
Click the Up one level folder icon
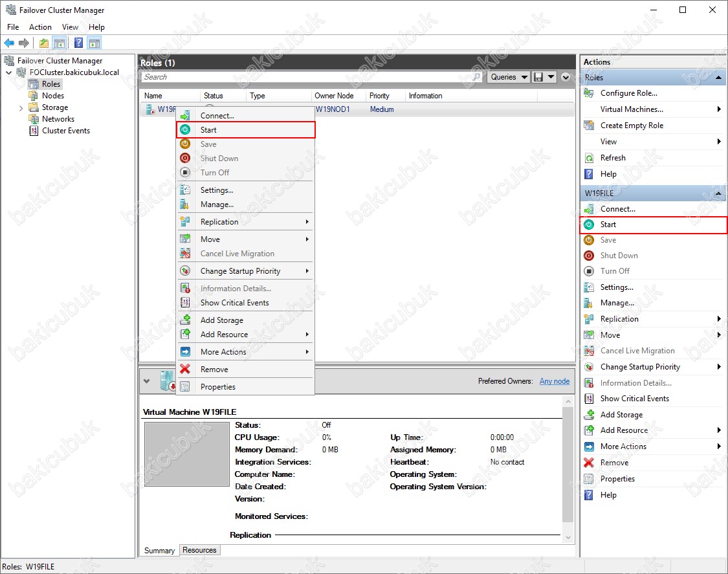(x=43, y=43)
